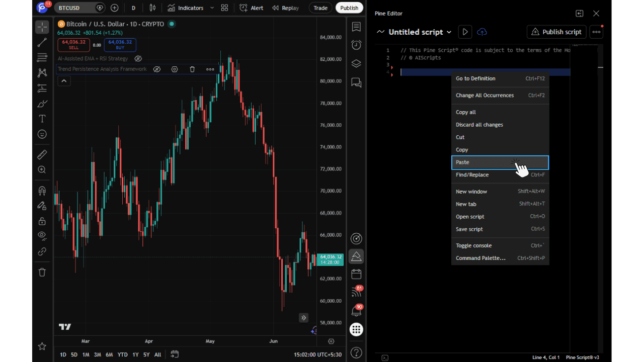This screenshot has height=362, width=644.
Task: Click the Pine Script v3 version selector
Action: click(583, 357)
